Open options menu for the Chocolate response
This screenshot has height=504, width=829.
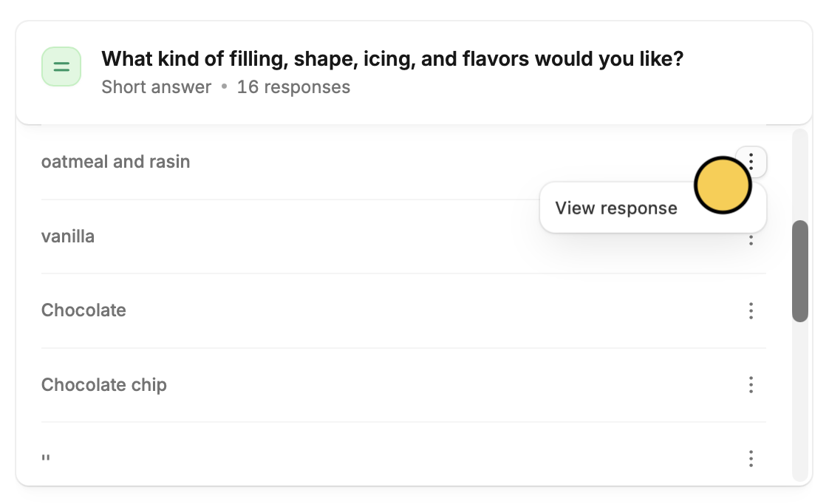pos(751,310)
